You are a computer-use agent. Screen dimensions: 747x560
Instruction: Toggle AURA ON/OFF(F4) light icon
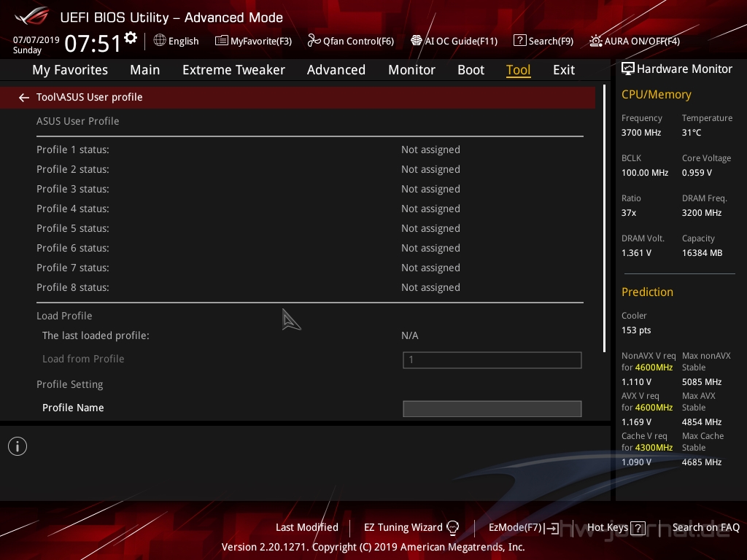click(x=595, y=41)
